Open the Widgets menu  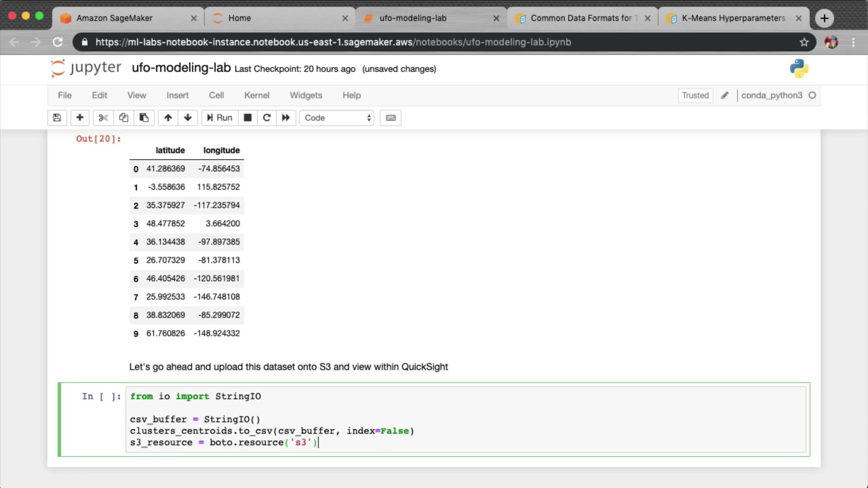pos(306,95)
